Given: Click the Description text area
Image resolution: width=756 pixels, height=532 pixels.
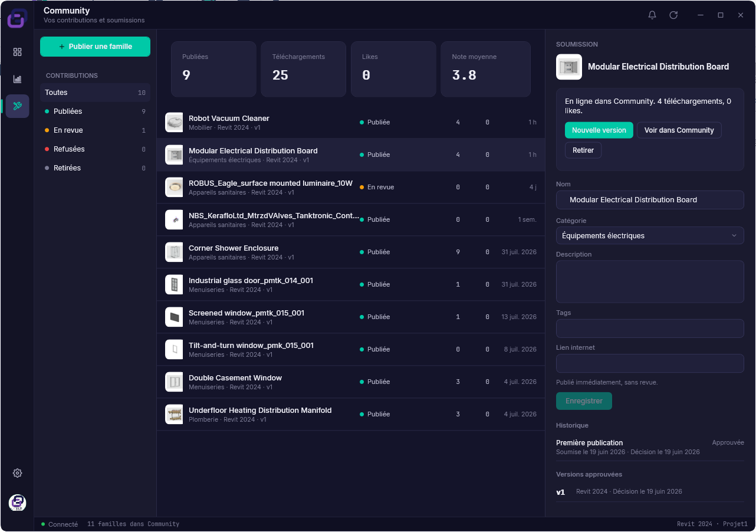Looking at the screenshot, I should (x=650, y=282).
